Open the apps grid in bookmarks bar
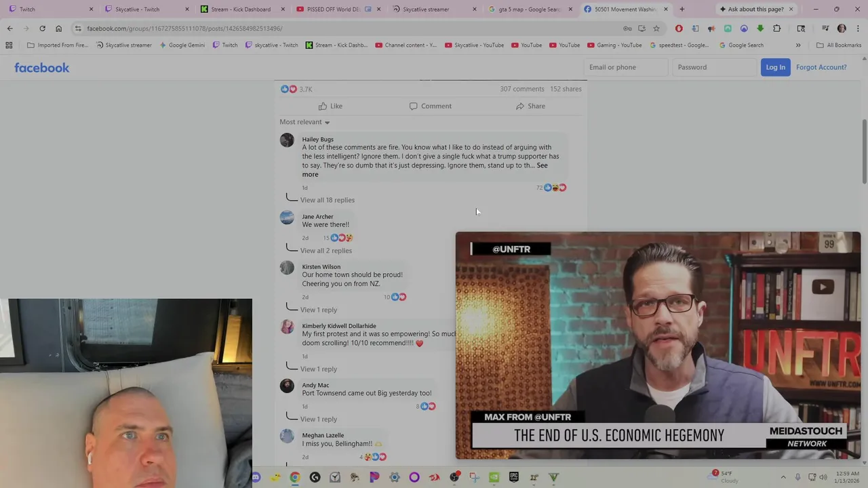 pos(9,45)
